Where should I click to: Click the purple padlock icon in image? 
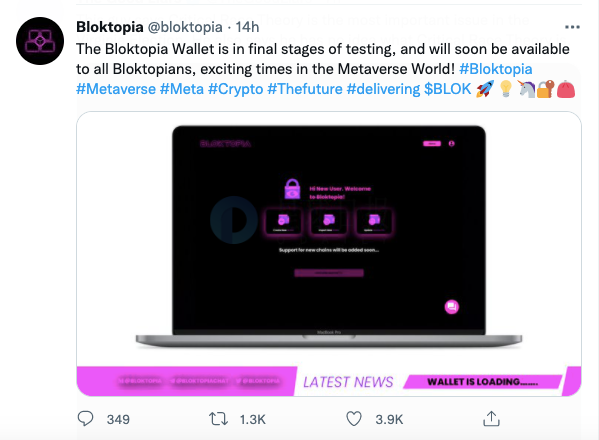pyautogui.click(x=292, y=189)
